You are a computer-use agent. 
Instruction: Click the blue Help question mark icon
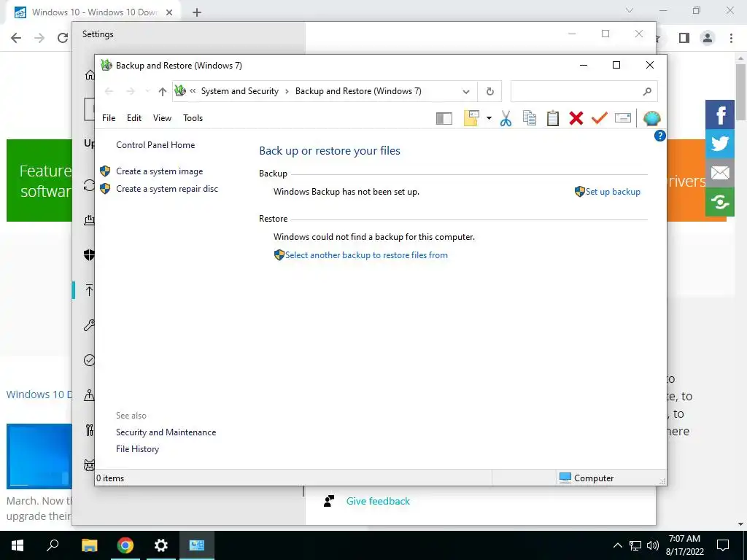coord(659,136)
